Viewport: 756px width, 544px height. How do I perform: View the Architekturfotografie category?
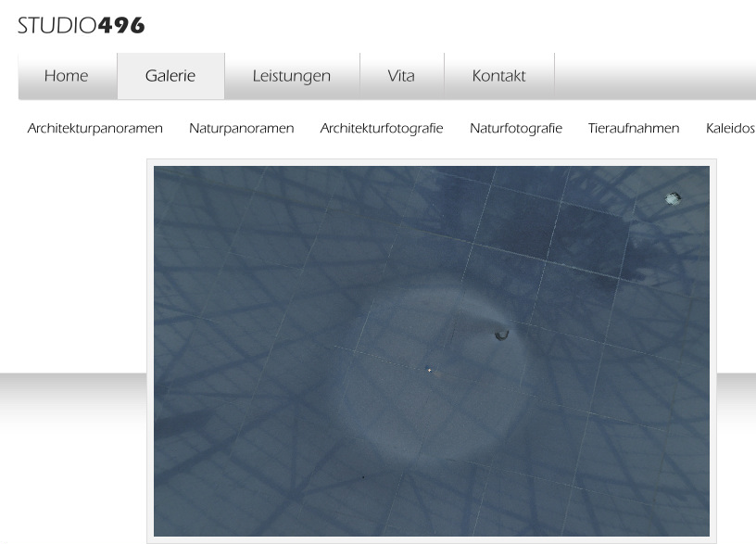pyautogui.click(x=381, y=129)
